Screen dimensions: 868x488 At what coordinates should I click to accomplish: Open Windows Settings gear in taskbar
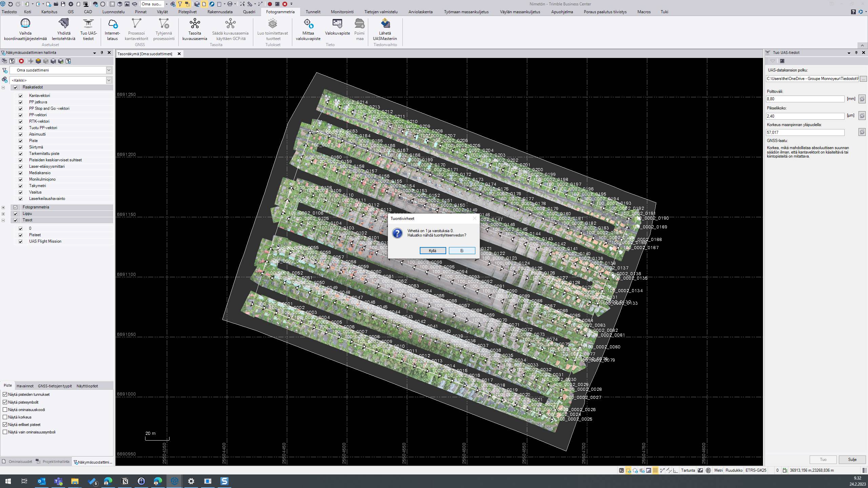[x=191, y=481]
